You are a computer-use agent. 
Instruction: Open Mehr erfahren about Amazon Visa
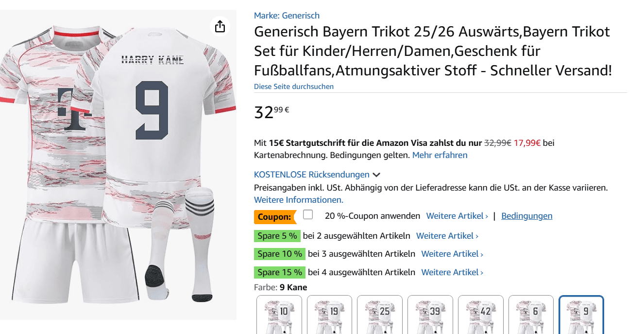(439, 155)
